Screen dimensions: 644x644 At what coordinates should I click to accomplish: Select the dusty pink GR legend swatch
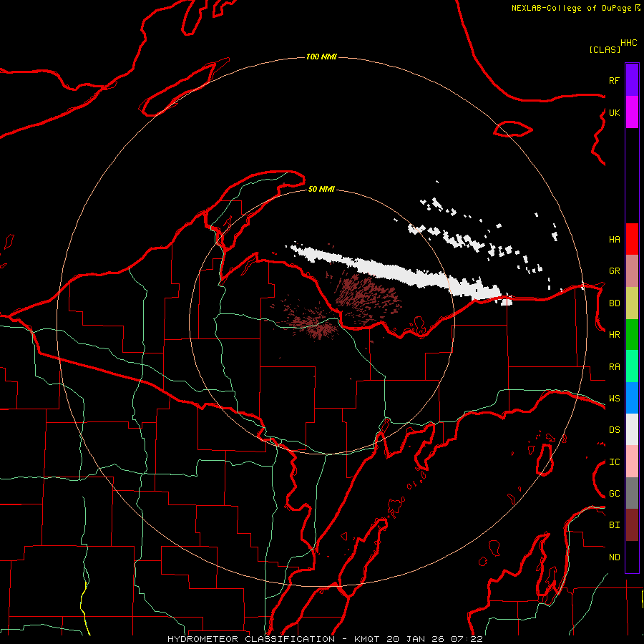pyautogui.click(x=632, y=270)
